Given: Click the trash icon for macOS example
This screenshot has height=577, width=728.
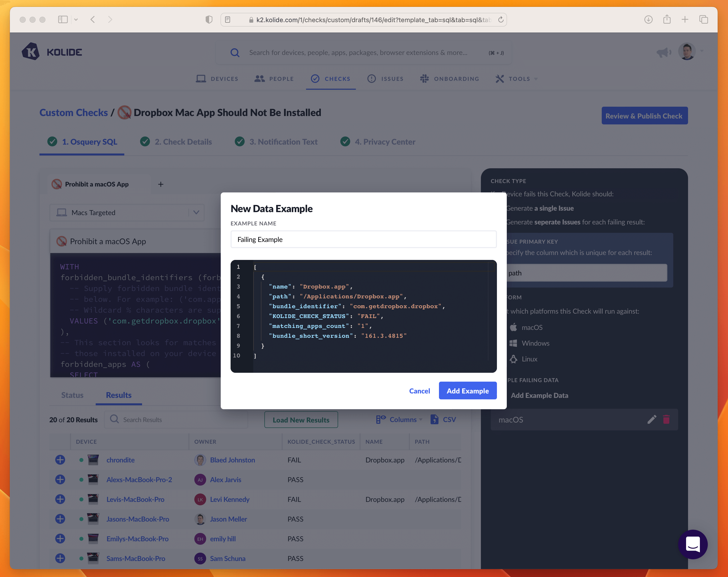Looking at the screenshot, I should pos(666,419).
